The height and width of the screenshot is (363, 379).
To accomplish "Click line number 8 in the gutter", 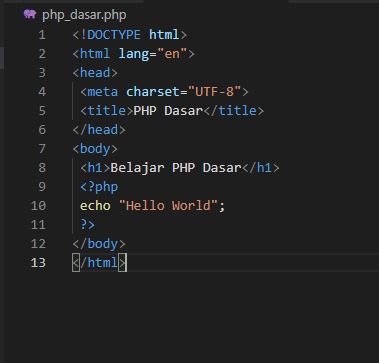I will [x=42, y=168].
